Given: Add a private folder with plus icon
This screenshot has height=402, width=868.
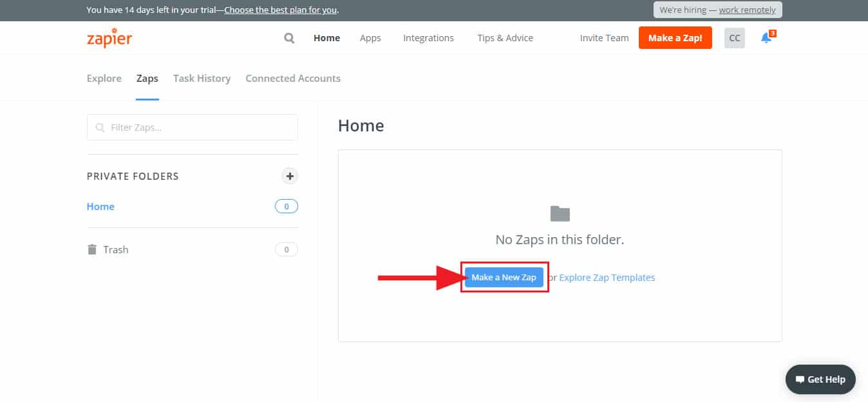Looking at the screenshot, I should [290, 176].
